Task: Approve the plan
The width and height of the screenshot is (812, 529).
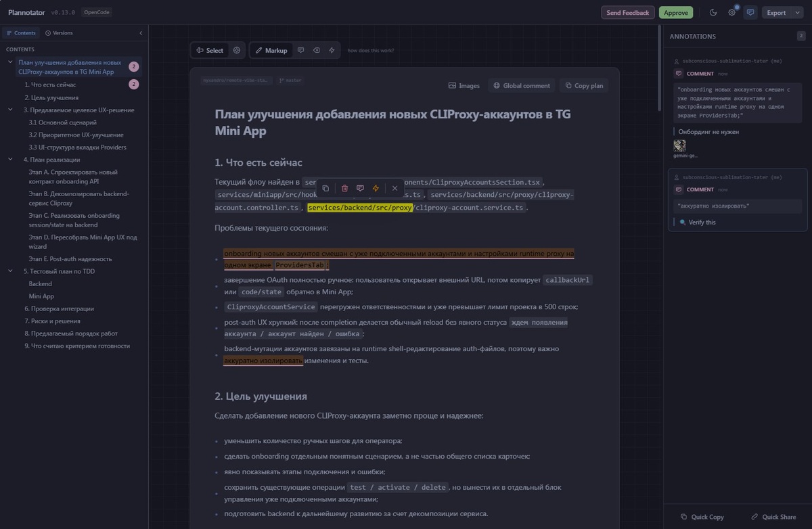Action: (676, 12)
